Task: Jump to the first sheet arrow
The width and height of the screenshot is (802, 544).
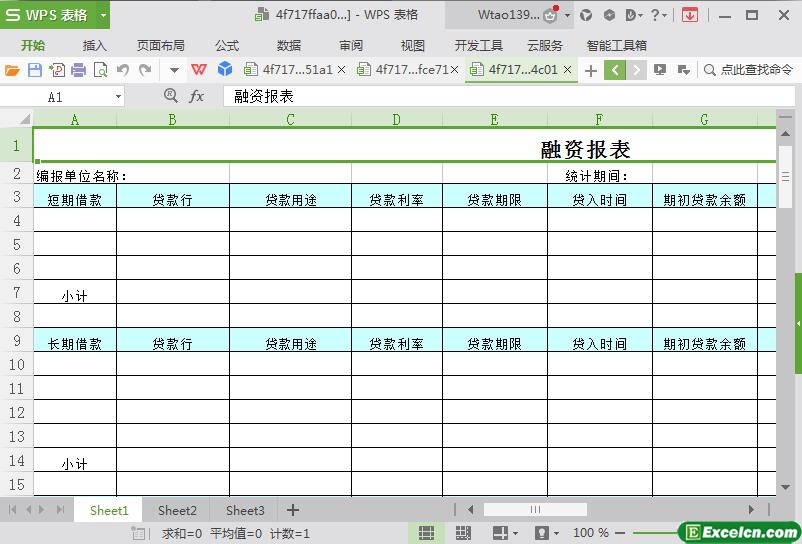Action: click(x=13, y=510)
